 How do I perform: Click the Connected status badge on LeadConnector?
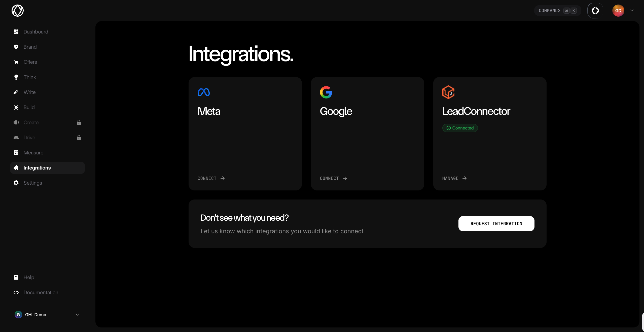point(460,128)
